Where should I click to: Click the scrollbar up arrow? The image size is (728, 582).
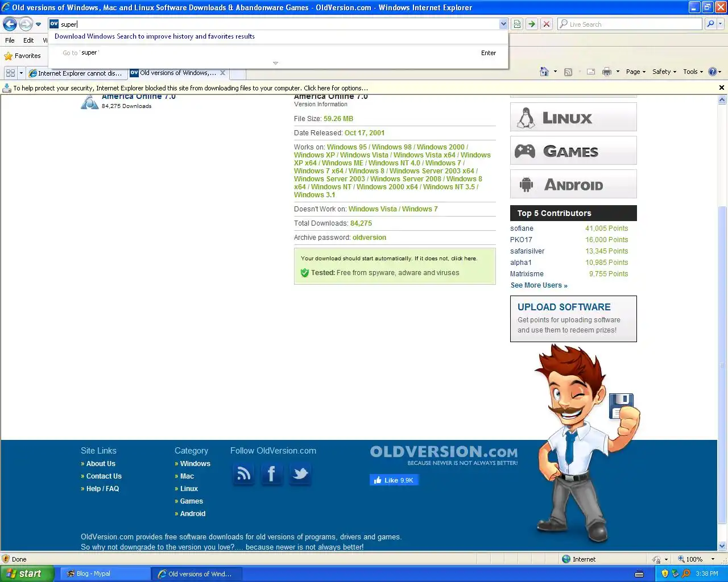tap(722, 100)
